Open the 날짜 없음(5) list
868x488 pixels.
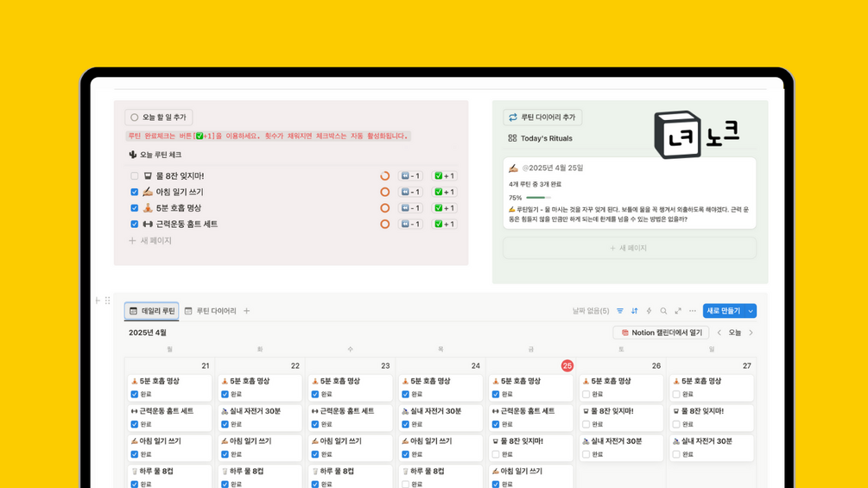(591, 311)
